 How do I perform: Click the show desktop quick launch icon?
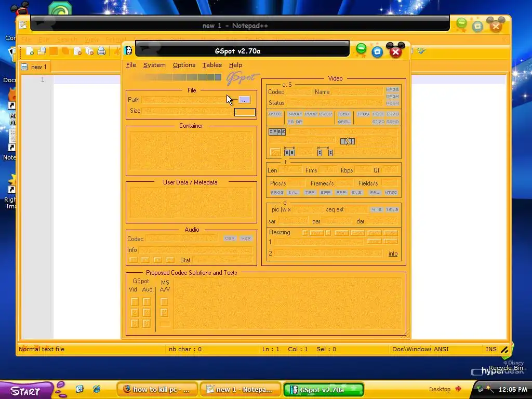(79, 389)
